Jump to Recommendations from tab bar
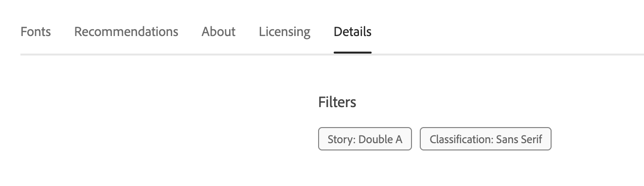 pos(126,32)
